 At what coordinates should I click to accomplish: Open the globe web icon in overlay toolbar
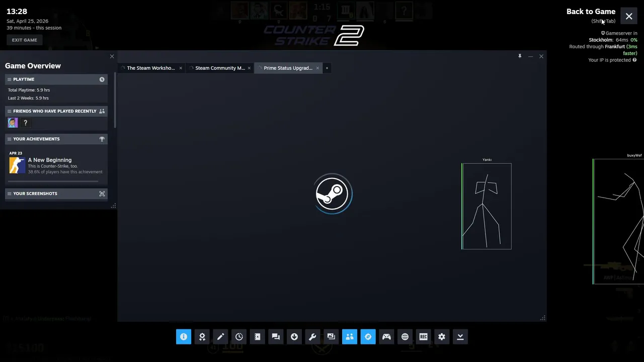[405, 337]
